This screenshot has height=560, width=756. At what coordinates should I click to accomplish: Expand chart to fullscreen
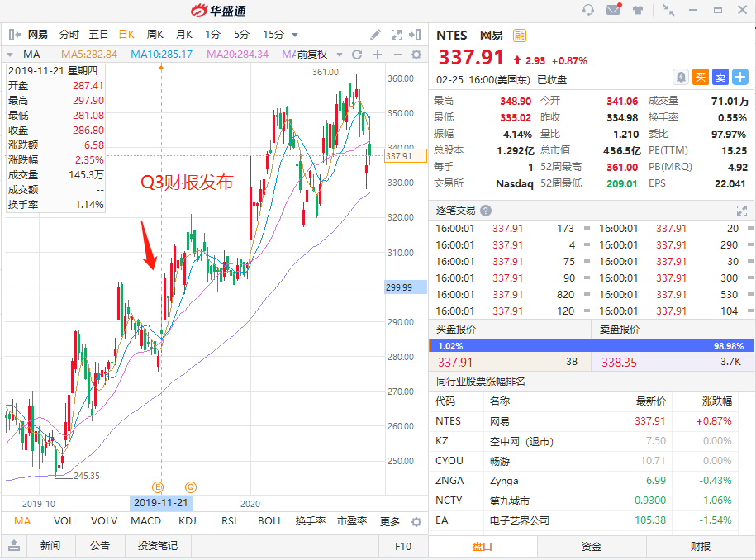click(397, 35)
